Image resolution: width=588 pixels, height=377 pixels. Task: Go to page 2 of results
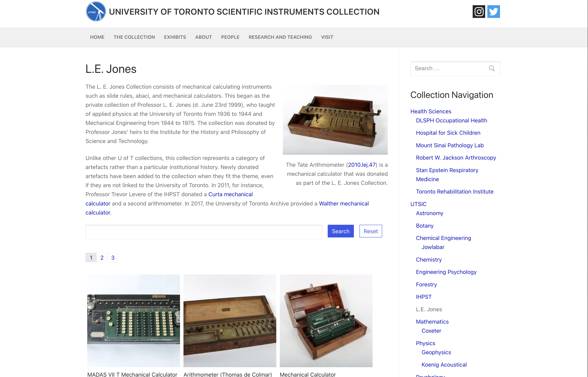coord(102,257)
